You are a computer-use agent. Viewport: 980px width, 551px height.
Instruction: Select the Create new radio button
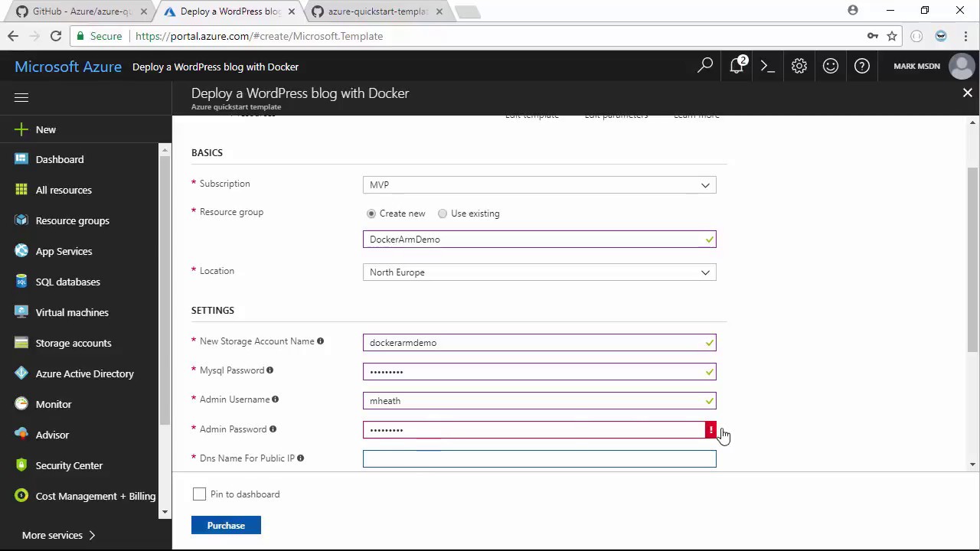tap(371, 214)
